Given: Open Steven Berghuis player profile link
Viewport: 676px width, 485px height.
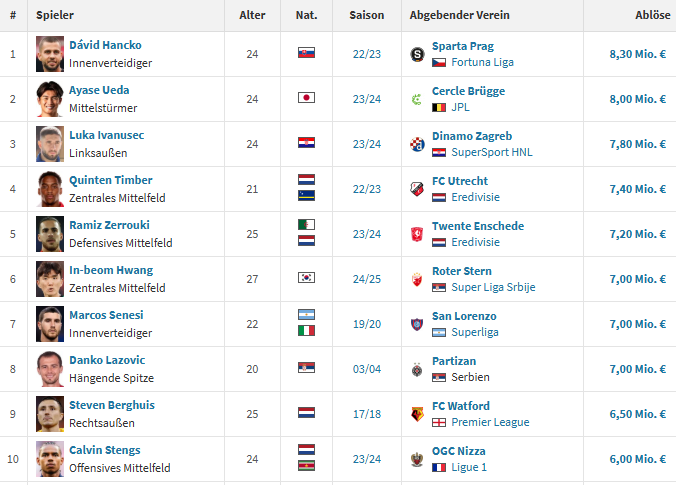Looking at the screenshot, I should tap(111, 406).
